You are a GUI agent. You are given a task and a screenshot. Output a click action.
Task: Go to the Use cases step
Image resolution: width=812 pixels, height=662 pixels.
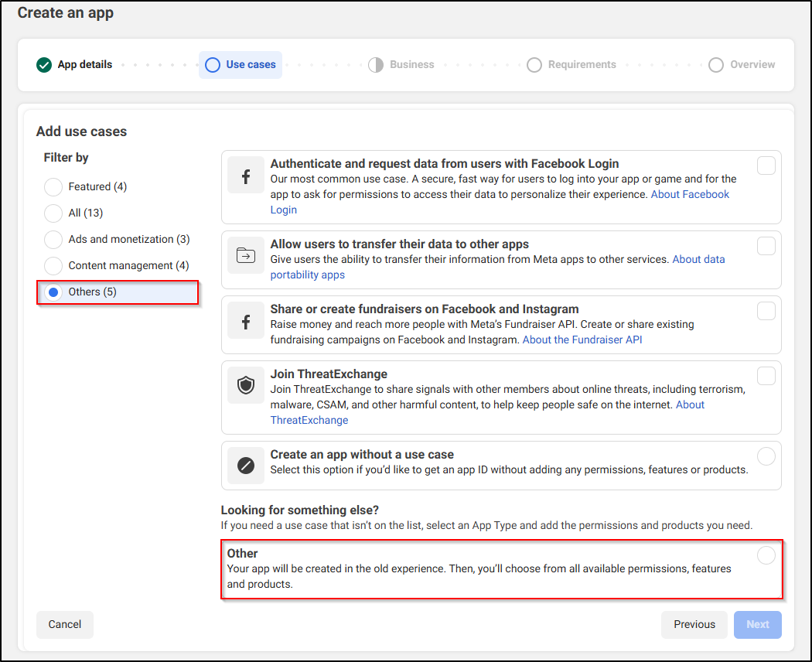[241, 65]
